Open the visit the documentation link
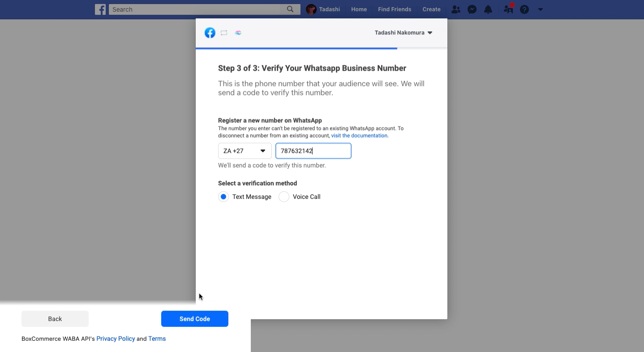The height and width of the screenshot is (352, 644). tap(359, 136)
